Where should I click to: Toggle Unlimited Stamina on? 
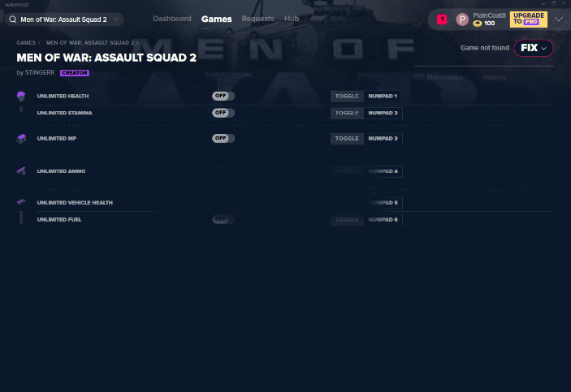coord(223,113)
